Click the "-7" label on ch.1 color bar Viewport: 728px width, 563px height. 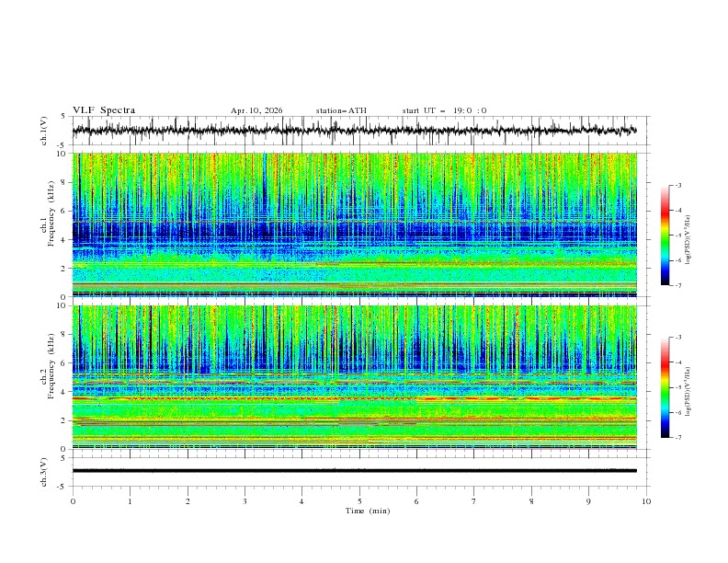pos(677,285)
